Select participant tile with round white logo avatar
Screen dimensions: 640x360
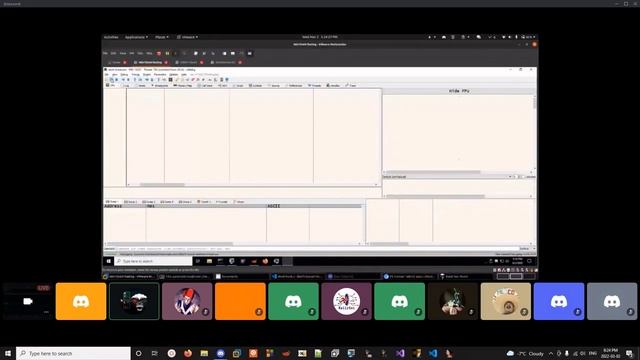click(347, 301)
